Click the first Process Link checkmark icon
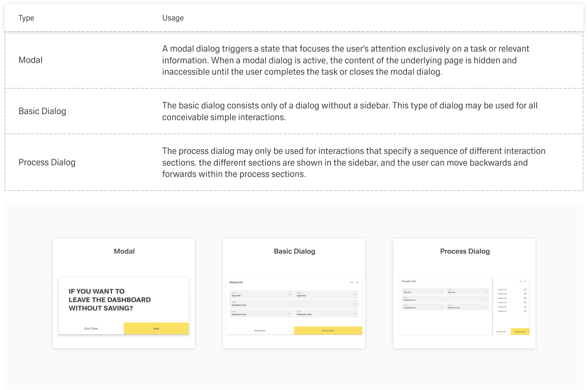 click(525, 289)
